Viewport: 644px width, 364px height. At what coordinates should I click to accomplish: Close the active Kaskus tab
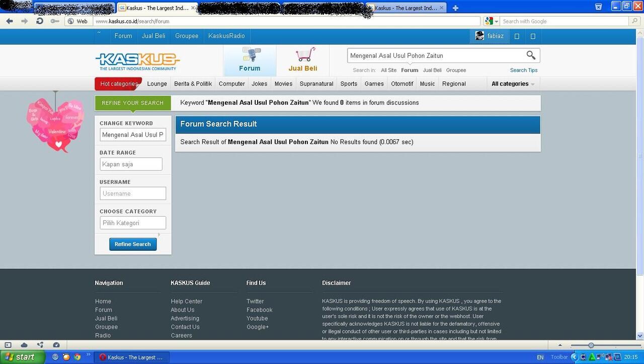[x=193, y=8]
